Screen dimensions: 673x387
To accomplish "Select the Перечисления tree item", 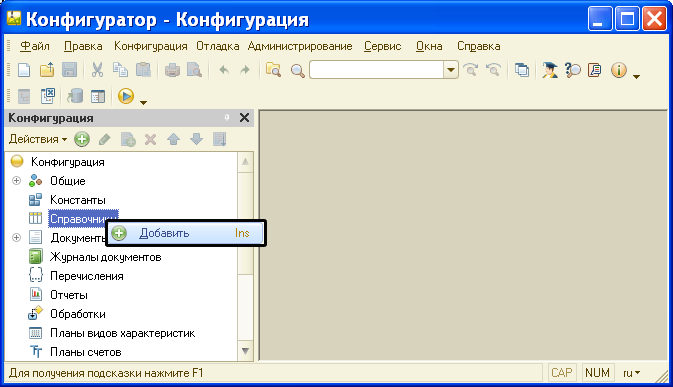I will click(87, 276).
